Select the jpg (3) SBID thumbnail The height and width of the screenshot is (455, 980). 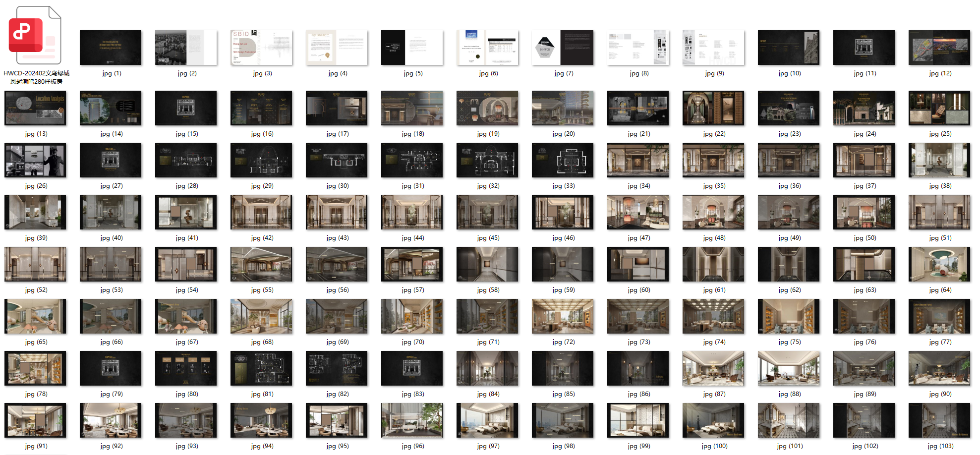pyautogui.click(x=261, y=48)
